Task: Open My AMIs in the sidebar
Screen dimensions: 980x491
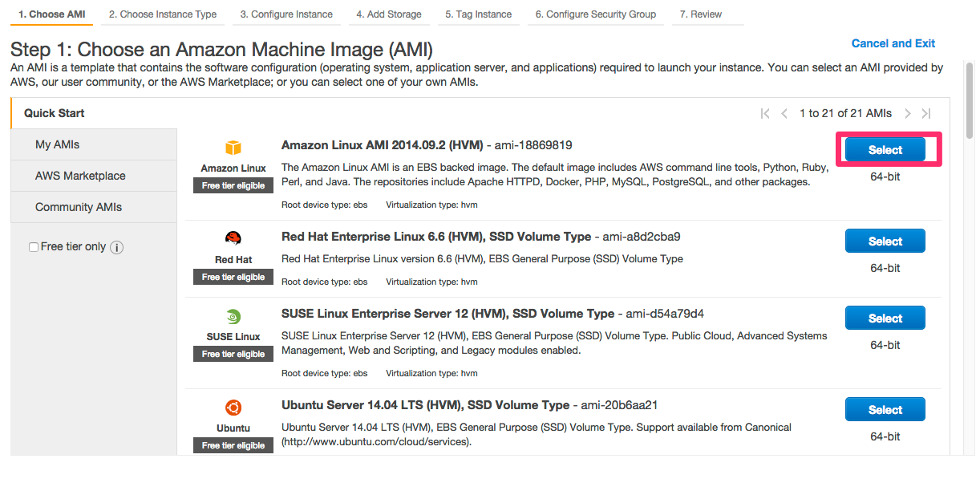Action: point(94,144)
